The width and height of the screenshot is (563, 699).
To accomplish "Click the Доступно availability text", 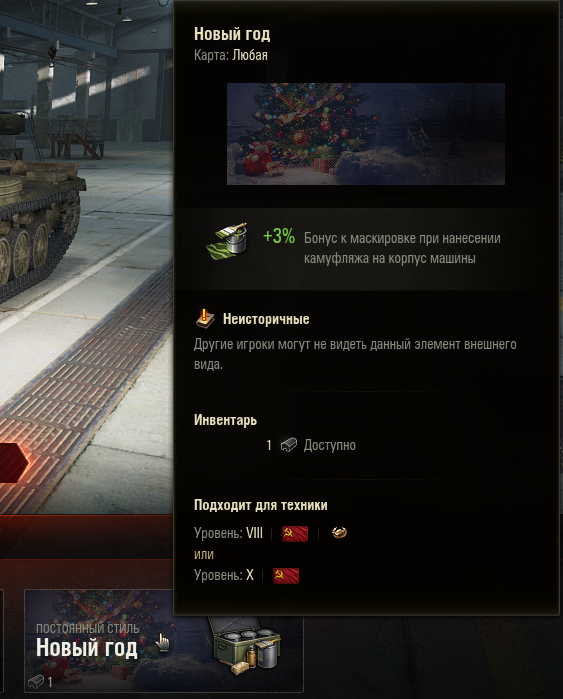I will (330, 445).
